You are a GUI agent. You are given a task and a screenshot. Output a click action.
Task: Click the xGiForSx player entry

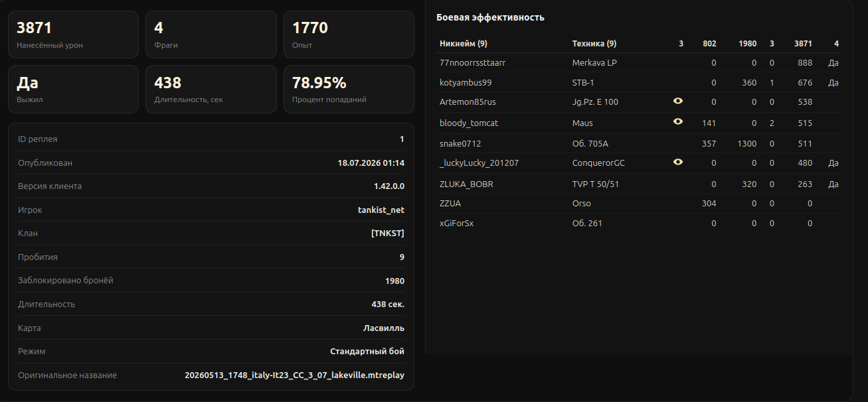point(456,224)
